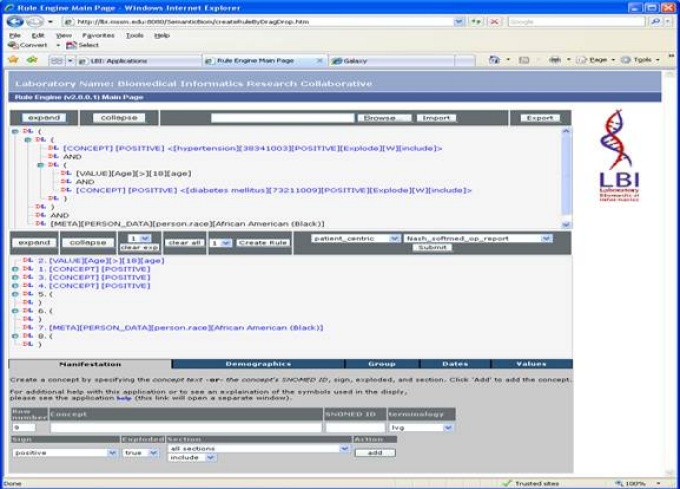The height and width of the screenshot is (489, 680).
Task: Open the Sign dropdown showing positive
Action: click(x=65, y=452)
